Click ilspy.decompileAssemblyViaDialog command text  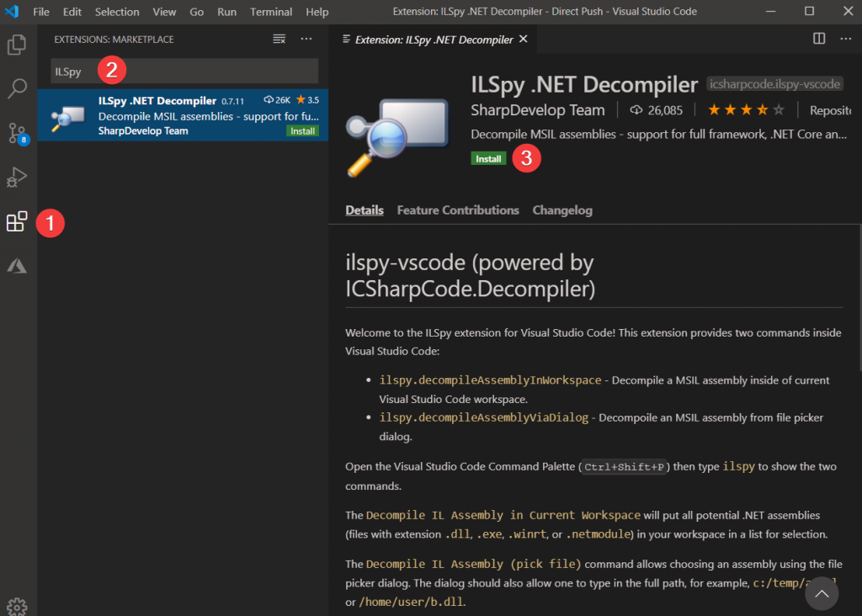pyautogui.click(x=484, y=417)
